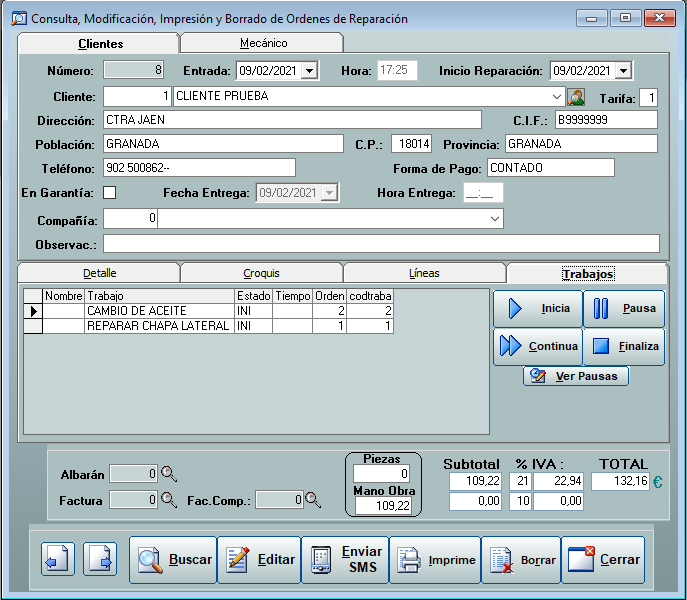Click the Observac. text field
Image resolution: width=687 pixels, height=600 pixels.
pyautogui.click(x=381, y=244)
